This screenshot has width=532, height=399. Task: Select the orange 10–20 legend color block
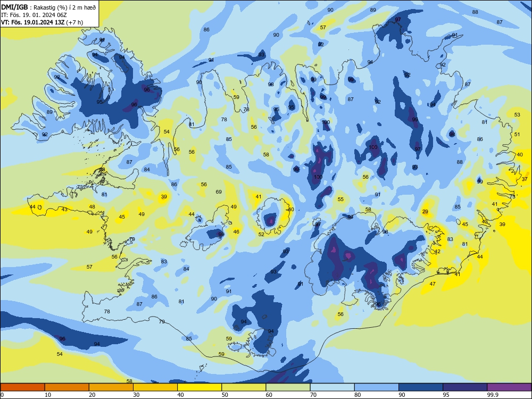67,387
